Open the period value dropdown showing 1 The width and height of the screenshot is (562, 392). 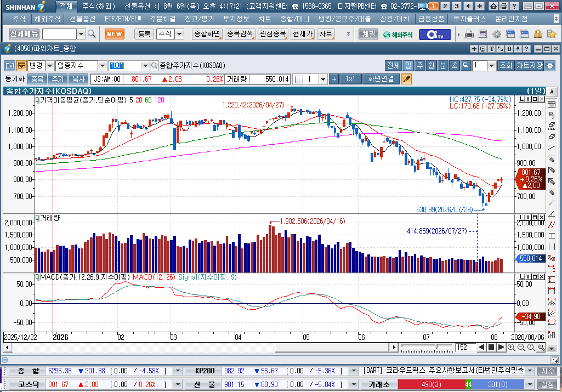coord(492,66)
